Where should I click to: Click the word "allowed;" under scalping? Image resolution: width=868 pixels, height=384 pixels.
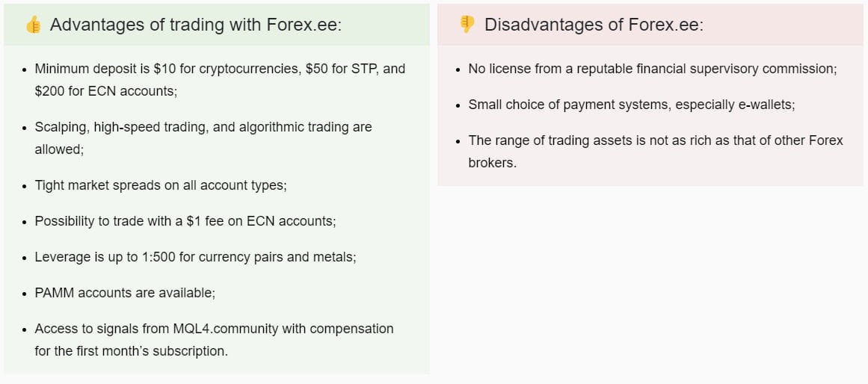pyautogui.click(x=59, y=149)
